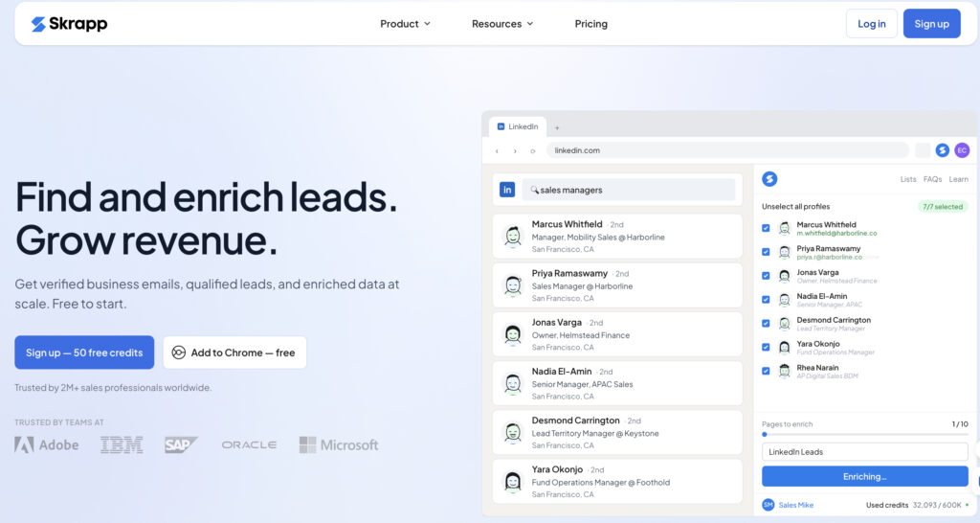Viewport: 980px width, 523px height.
Task: Open the Pricing page
Action: pyautogui.click(x=590, y=24)
